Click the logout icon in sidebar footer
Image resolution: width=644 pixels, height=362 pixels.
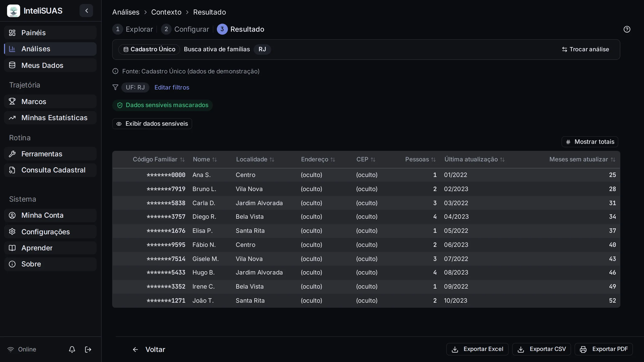click(88, 349)
